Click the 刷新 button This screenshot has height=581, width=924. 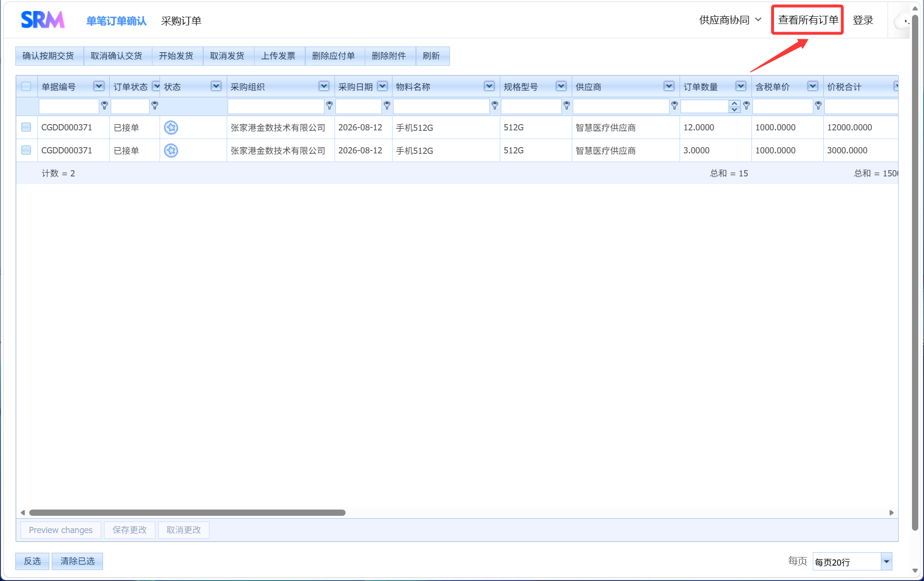pos(432,56)
